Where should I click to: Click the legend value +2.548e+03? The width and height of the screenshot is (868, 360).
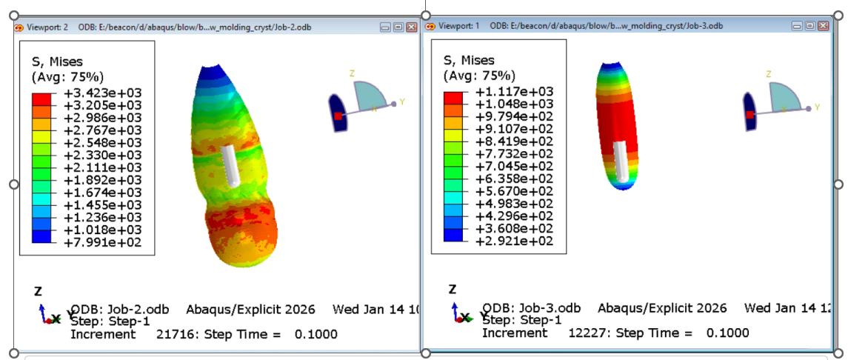click(103, 143)
